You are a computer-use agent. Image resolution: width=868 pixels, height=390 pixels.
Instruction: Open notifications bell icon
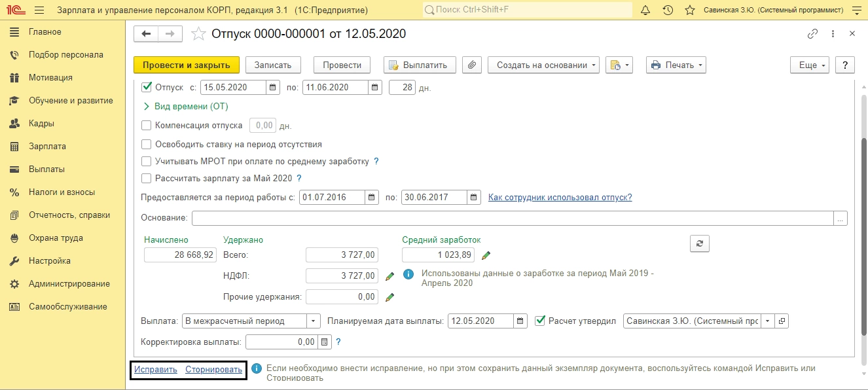click(645, 10)
